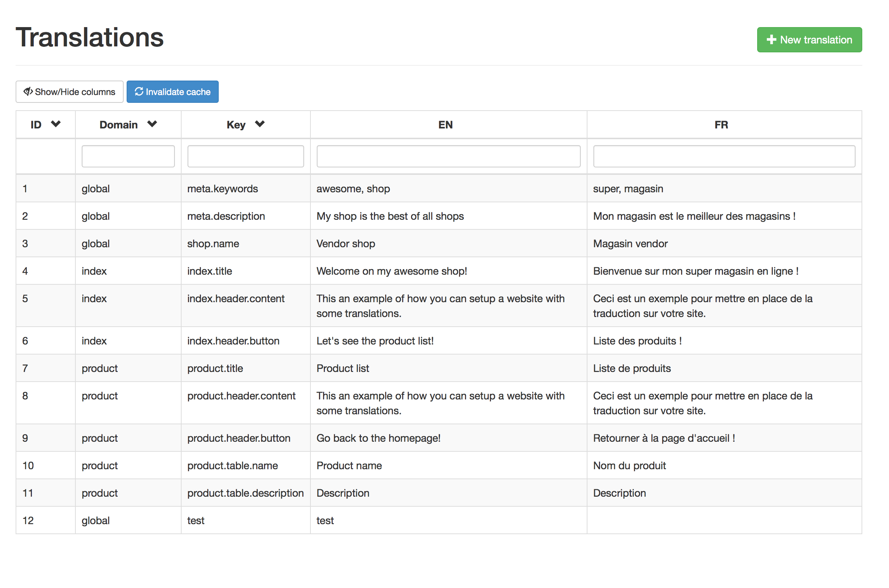The width and height of the screenshot is (889, 588).
Task: Sort by ID using its chevron
Action: tap(56, 124)
